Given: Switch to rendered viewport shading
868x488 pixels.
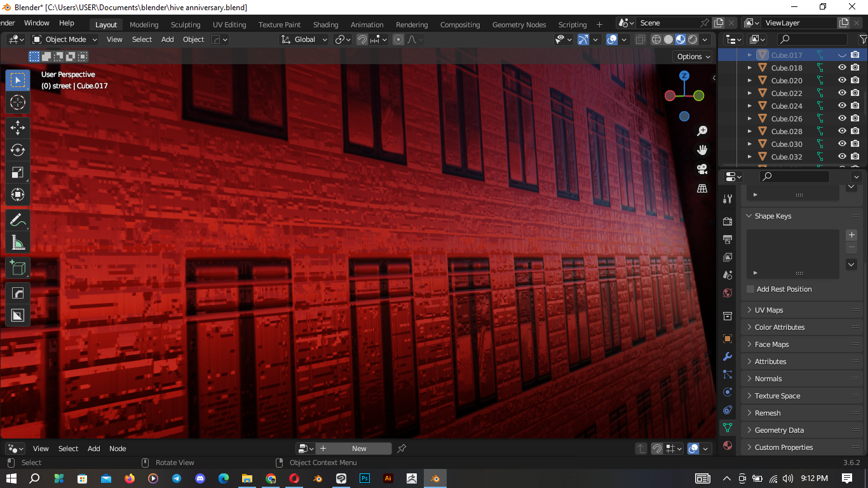Looking at the screenshot, I should pyautogui.click(x=693, y=39).
